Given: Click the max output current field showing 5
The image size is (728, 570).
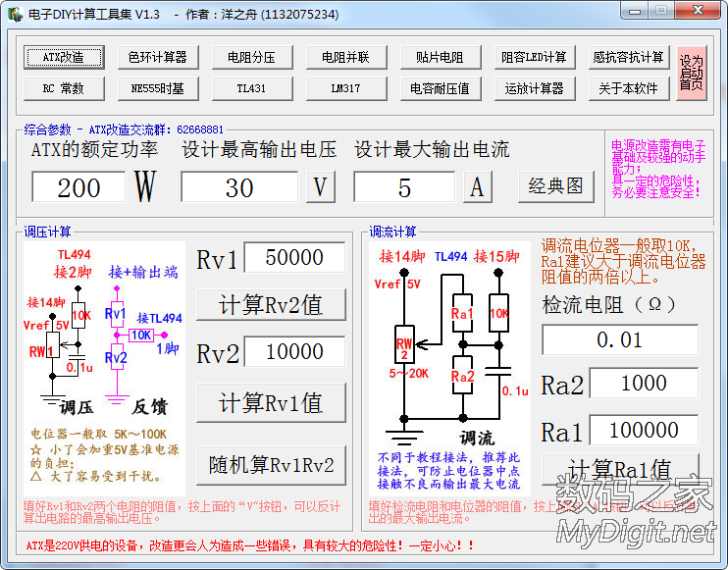Looking at the screenshot, I should pyautogui.click(x=404, y=187).
